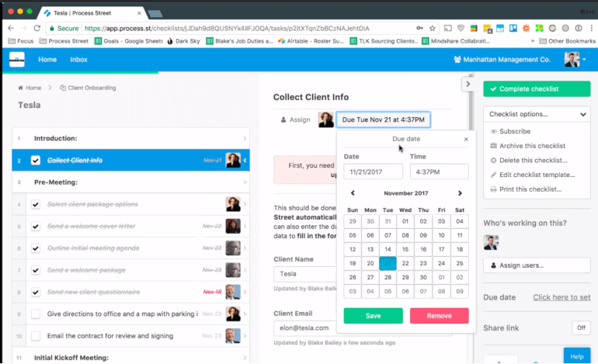598x364 pixels.
Task: Click Subscribe eye icon
Action: pyautogui.click(x=493, y=131)
